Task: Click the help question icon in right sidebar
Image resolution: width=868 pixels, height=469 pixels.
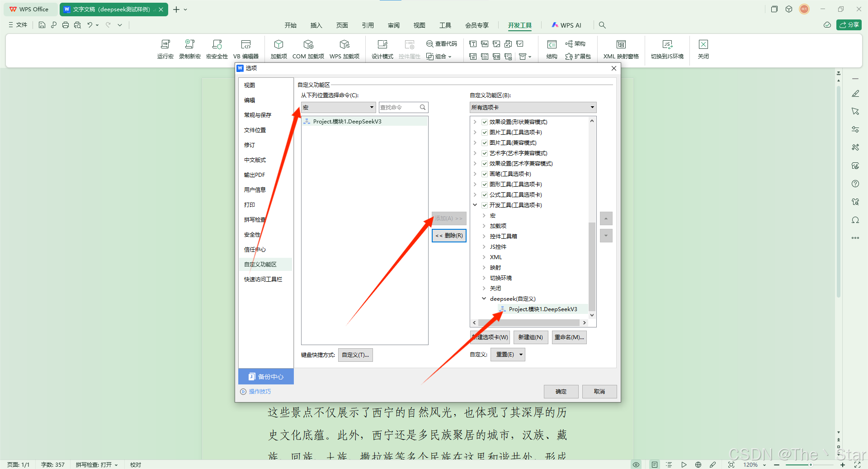Action: [x=855, y=184]
